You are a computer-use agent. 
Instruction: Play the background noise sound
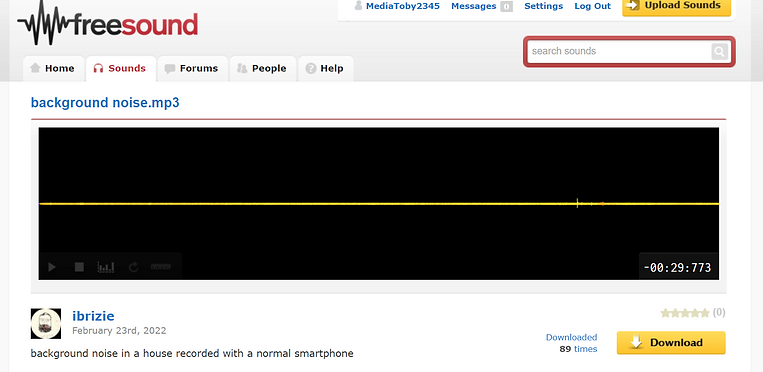(x=52, y=267)
